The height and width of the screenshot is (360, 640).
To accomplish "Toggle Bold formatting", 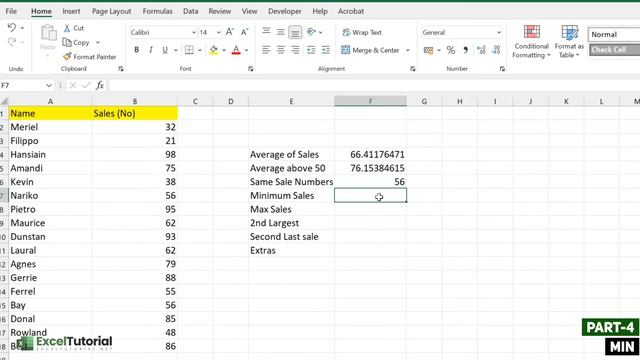I will [136, 50].
